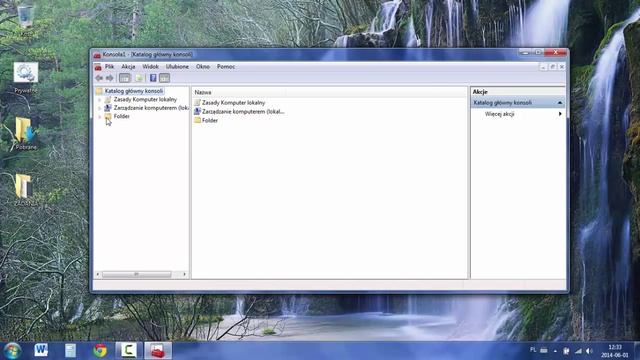Click the Zasady Komputer lokalny icon in the tree

coord(108,100)
